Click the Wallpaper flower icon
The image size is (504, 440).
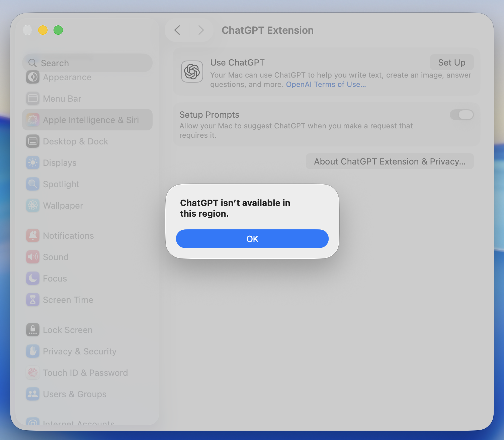click(x=33, y=206)
